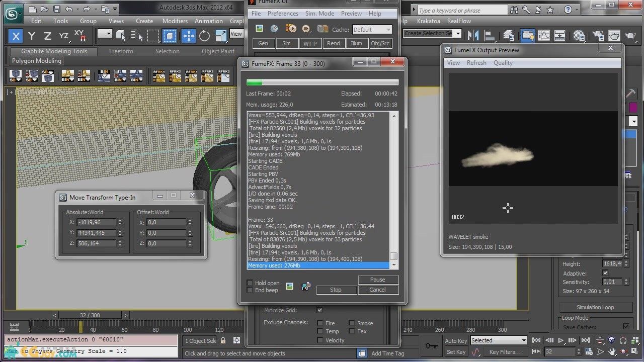Click the preview image icon beside Hold open

[x=289, y=286]
